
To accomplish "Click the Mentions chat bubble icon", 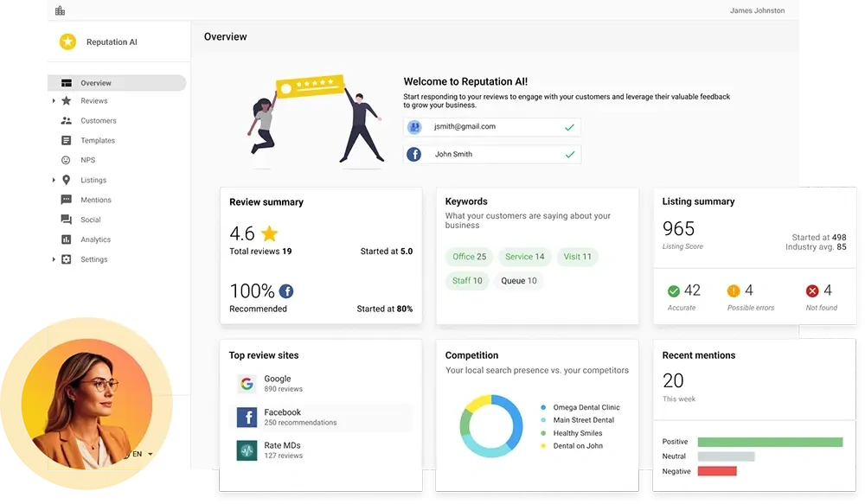I will pyautogui.click(x=67, y=200).
